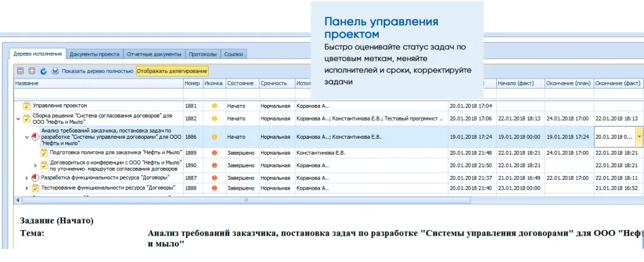The image size is (644, 262).
Task: Click clock icon of "Разработка функциональности" row
Action: click(x=35, y=178)
